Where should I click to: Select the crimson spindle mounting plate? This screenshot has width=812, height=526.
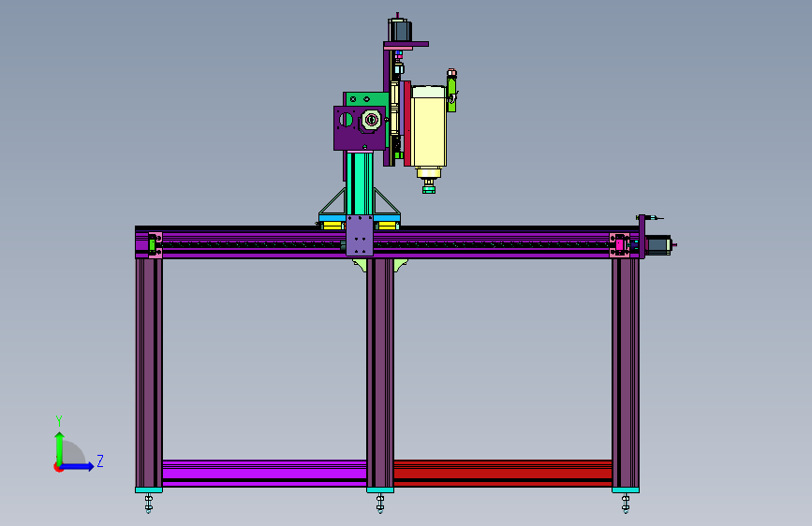pos(407,124)
